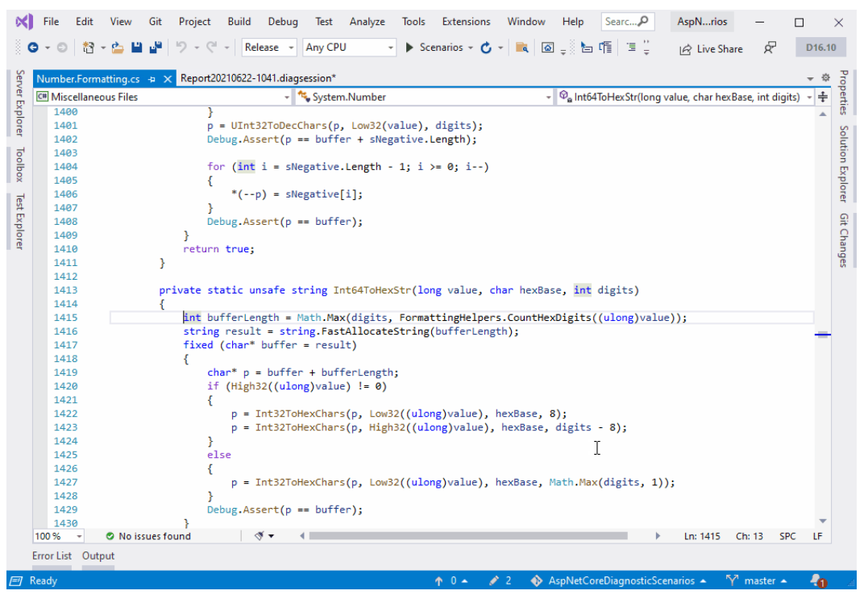Click the Open File folder icon
This screenshot has height=599, width=868.
pos(118,48)
